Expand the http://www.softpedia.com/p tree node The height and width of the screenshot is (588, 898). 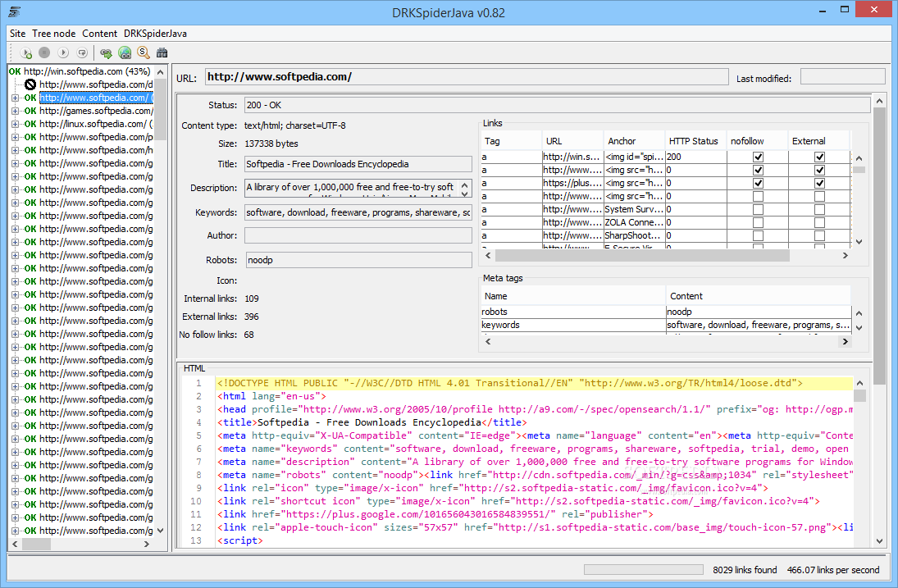tap(15, 138)
